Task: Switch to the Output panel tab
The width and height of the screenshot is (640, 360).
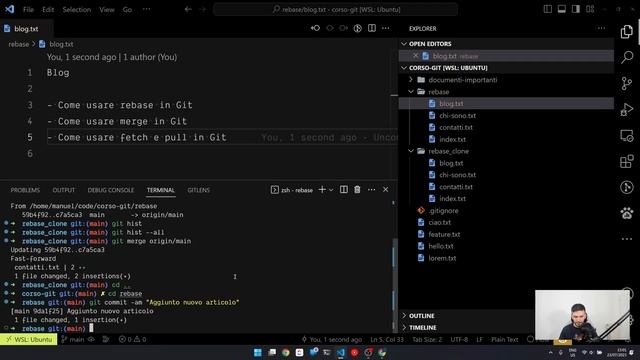Action: tap(64, 190)
